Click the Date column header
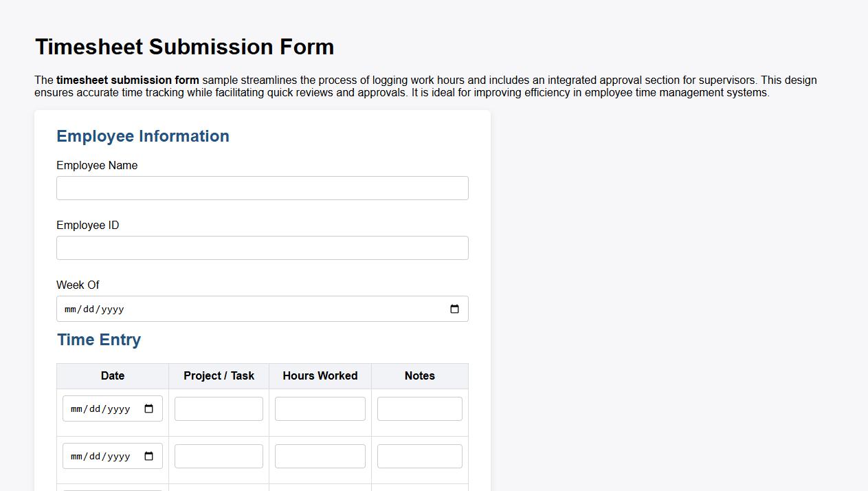Viewport: 868px width, 491px height. (x=112, y=375)
